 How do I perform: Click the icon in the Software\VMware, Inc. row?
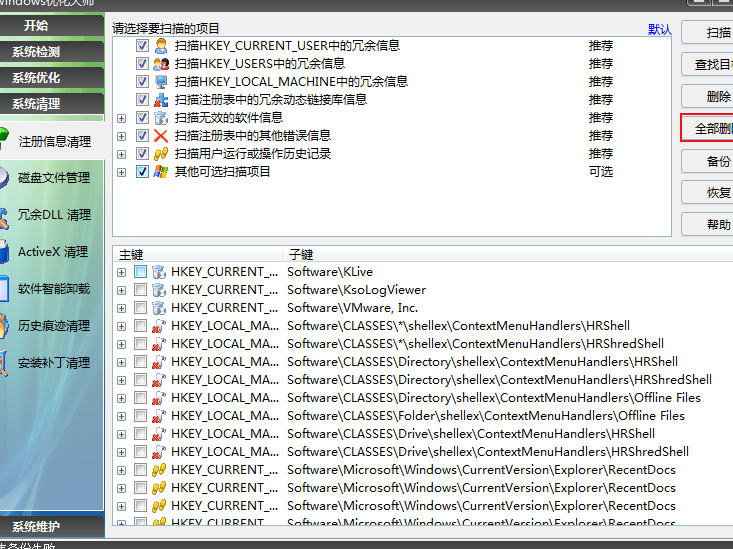[x=159, y=308]
